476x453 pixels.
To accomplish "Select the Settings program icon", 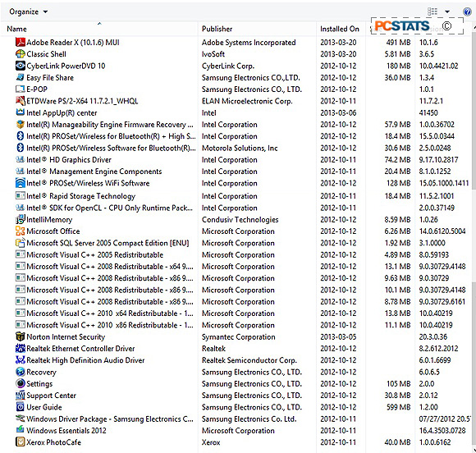I will pos(20,383).
